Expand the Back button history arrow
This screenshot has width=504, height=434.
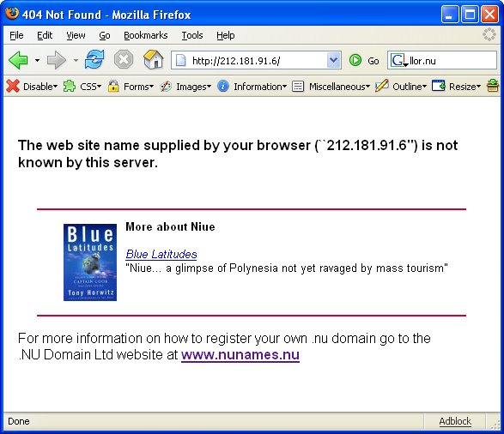point(37,60)
